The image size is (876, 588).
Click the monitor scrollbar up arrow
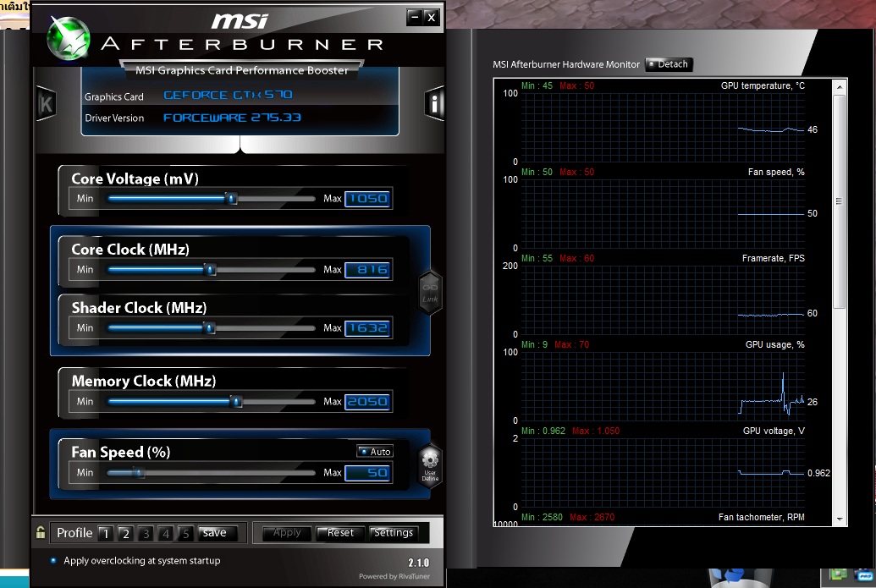[839, 87]
